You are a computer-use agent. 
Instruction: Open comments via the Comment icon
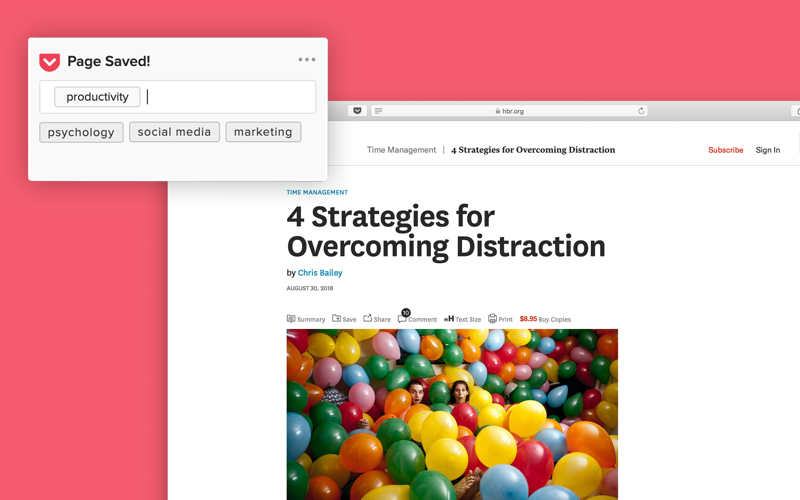click(402, 319)
